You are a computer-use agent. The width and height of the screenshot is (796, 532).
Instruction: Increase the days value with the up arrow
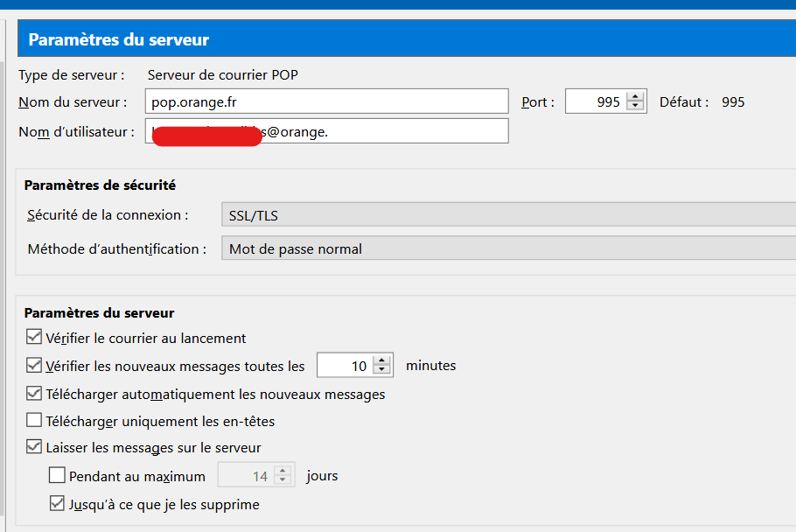click(x=284, y=470)
